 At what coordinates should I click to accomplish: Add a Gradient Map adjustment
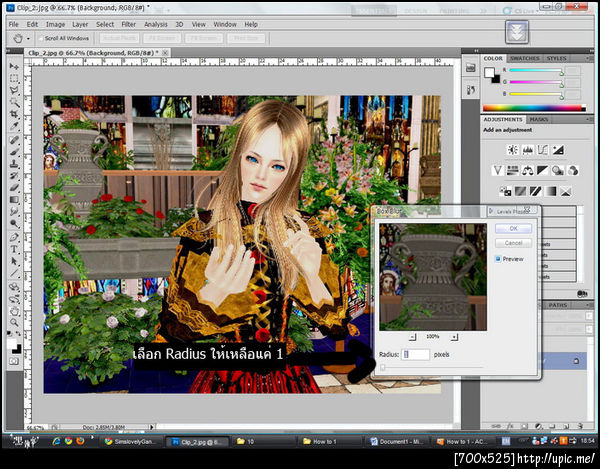pos(551,191)
